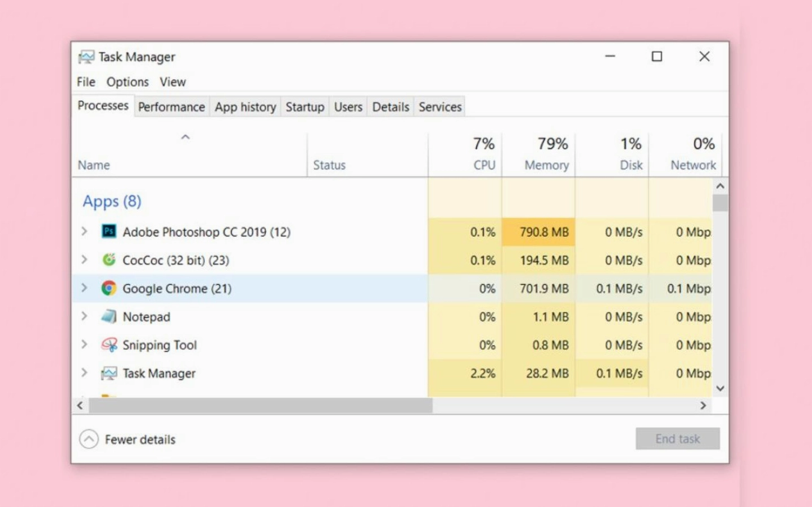Click the Snipping Tool scissors icon
Image resolution: width=812 pixels, height=507 pixels.
[x=109, y=345]
